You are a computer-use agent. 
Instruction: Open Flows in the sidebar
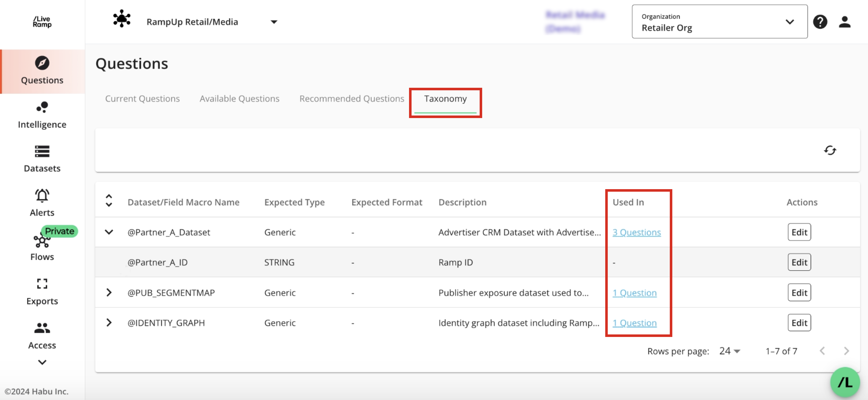coord(42,247)
